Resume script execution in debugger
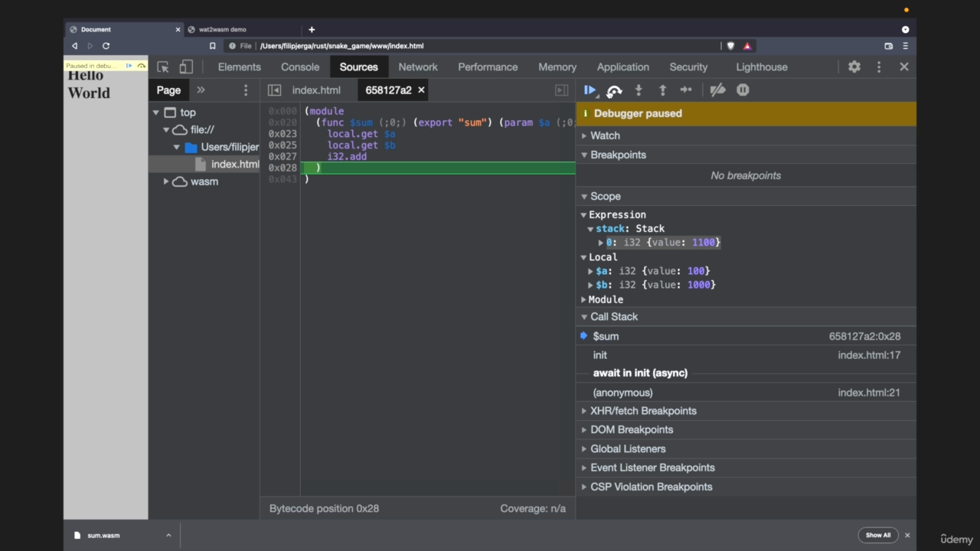Image resolution: width=980 pixels, height=551 pixels. (x=590, y=90)
